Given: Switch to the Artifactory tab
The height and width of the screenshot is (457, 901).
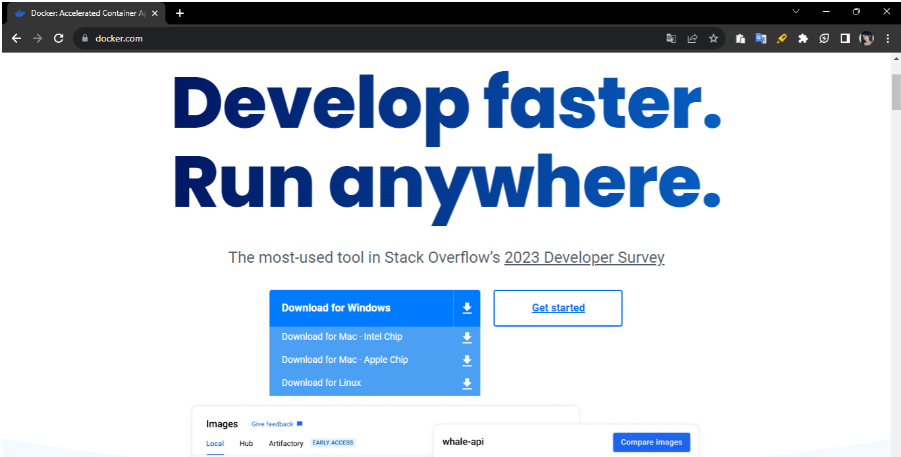Looking at the screenshot, I should 286,443.
